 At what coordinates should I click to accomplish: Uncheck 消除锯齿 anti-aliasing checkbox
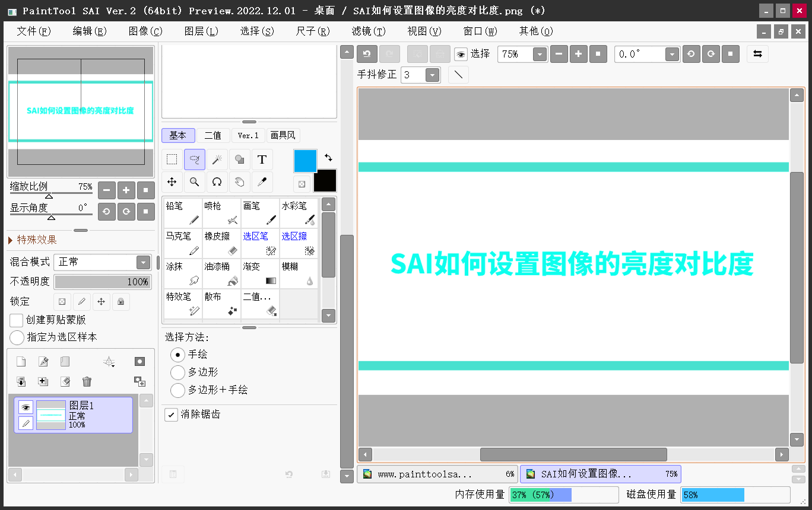[x=171, y=415]
